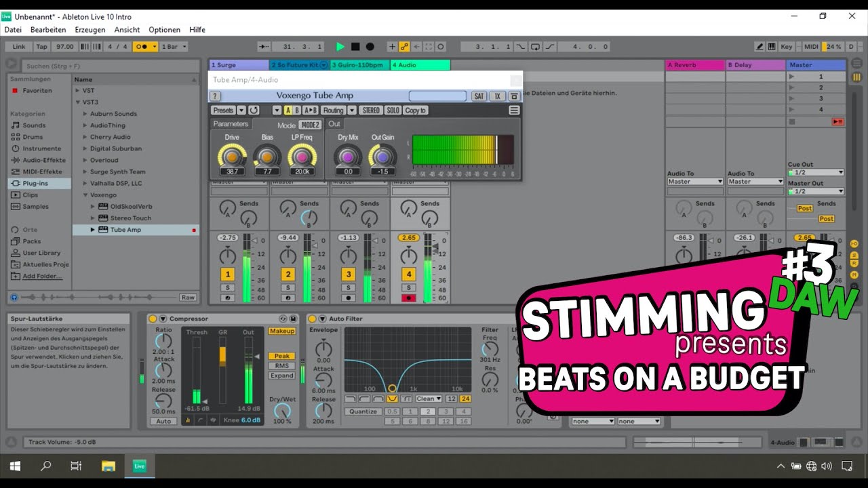Save the Compressor preset with disk icon

(x=293, y=319)
